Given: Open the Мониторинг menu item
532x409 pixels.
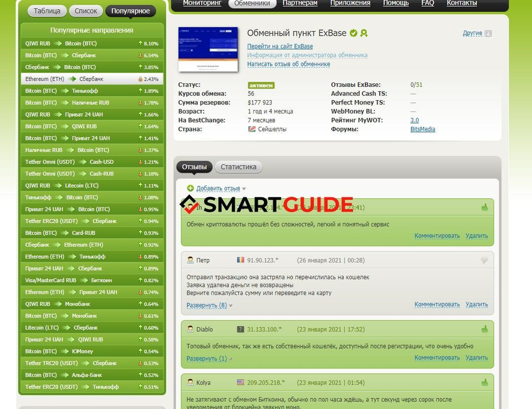Looking at the screenshot, I should tap(202, 3).
